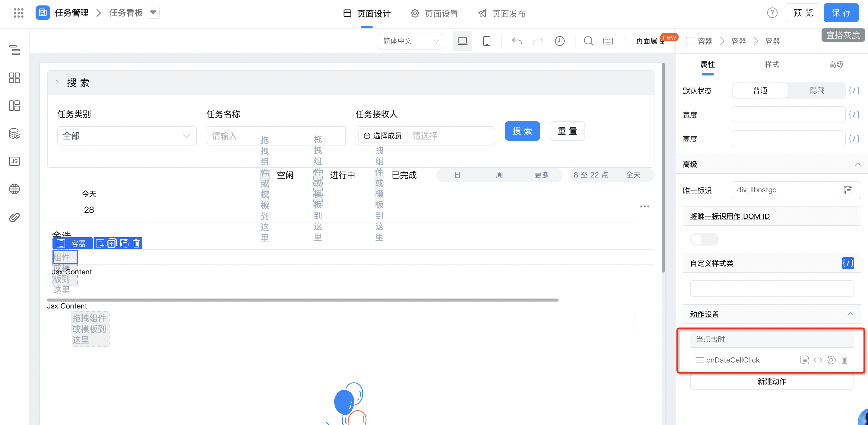Click the 重置 button
The height and width of the screenshot is (425, 868).
(x=567, y=131)
